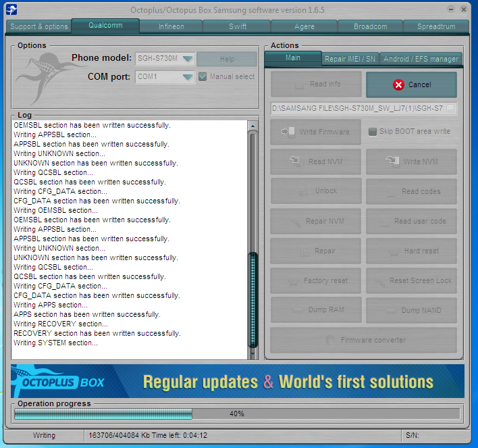Click the Firmware converter button label
This screenshot has height=448, width=478.
373,340
